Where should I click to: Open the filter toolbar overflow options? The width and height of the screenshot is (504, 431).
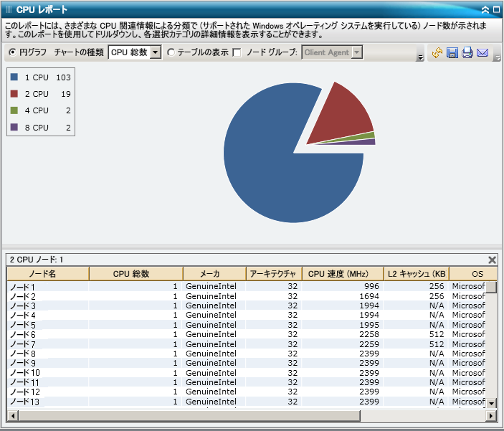[x=420, y=57]
